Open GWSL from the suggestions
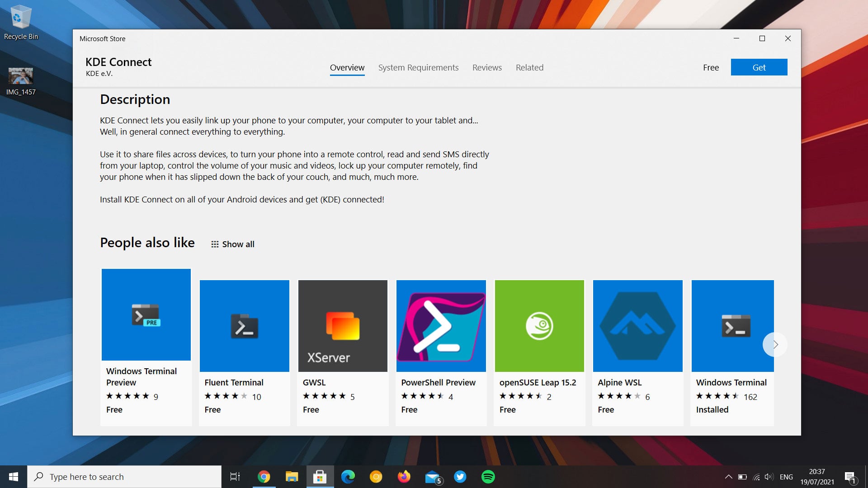This screenshot has width=868, height=488. click(x=342, y=326)
